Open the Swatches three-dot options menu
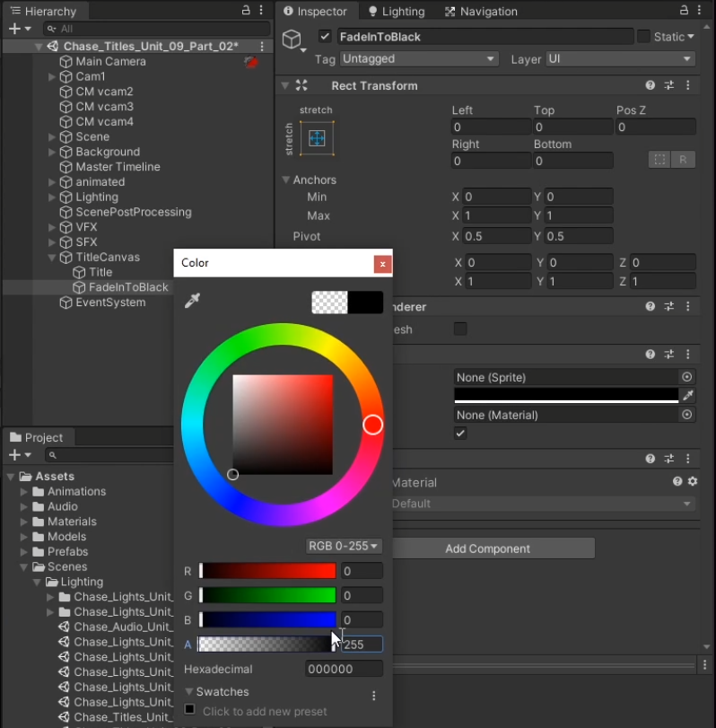The width and height of the screenshot is (716, 728). (374, 696)
